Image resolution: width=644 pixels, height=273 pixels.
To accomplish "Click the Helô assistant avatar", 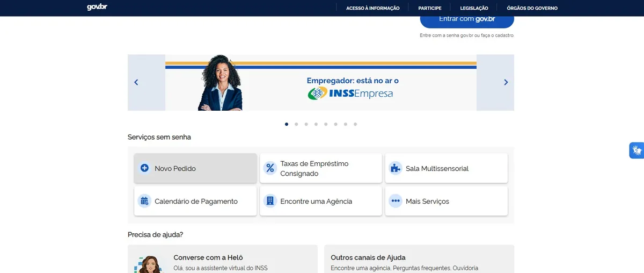I will [x=149, y=264].
